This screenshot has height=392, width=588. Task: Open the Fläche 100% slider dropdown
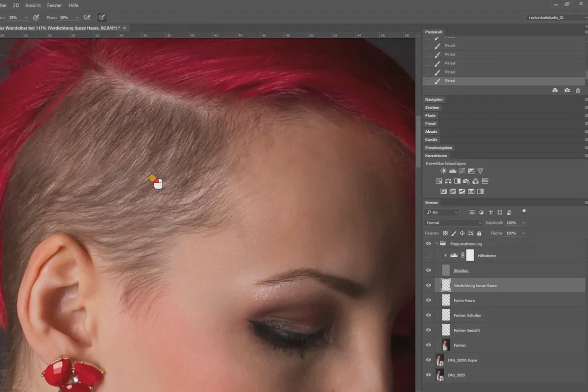[x=523, y=233]
